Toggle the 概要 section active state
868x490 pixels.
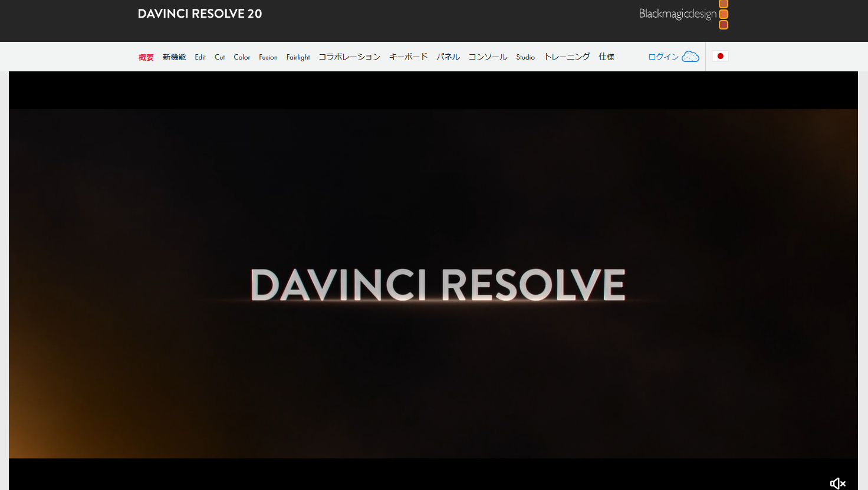point(146,57)
